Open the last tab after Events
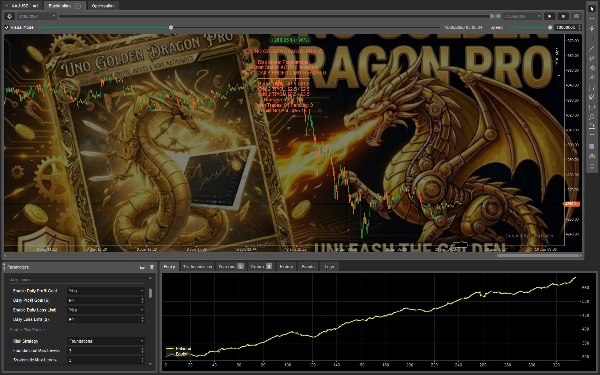Screen dimensions: 600x375 point(329,266)
